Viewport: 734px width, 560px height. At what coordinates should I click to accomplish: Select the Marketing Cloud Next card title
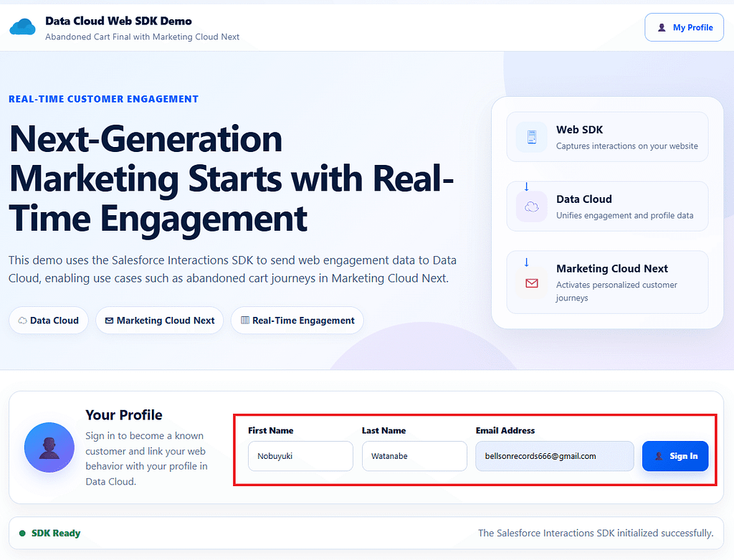point(612,268)
